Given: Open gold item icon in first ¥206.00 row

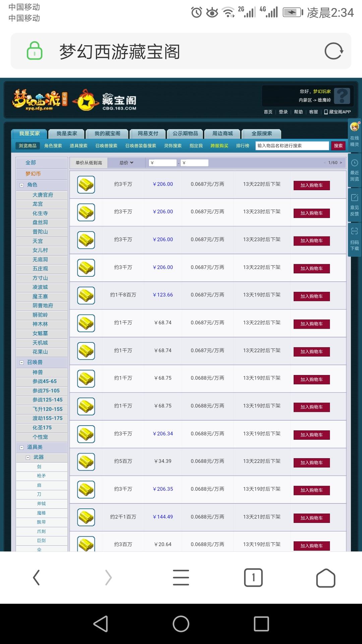Looking at the screenshot, I should tap(86, 184).
